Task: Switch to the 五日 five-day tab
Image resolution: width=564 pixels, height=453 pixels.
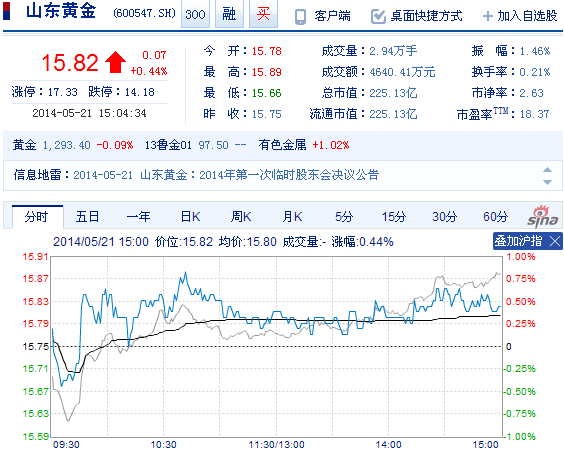Action: click(87, 217)
